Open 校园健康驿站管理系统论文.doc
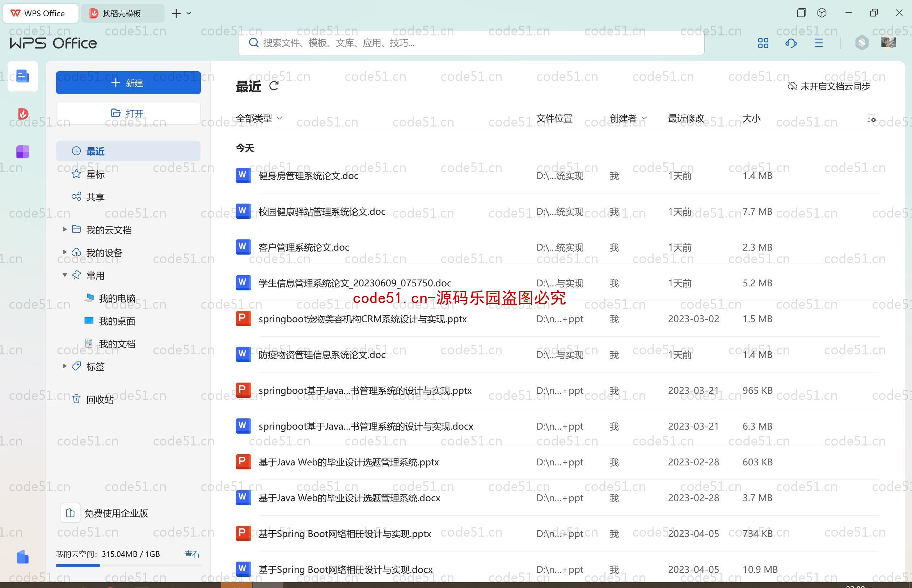 (x=322, y=211)
